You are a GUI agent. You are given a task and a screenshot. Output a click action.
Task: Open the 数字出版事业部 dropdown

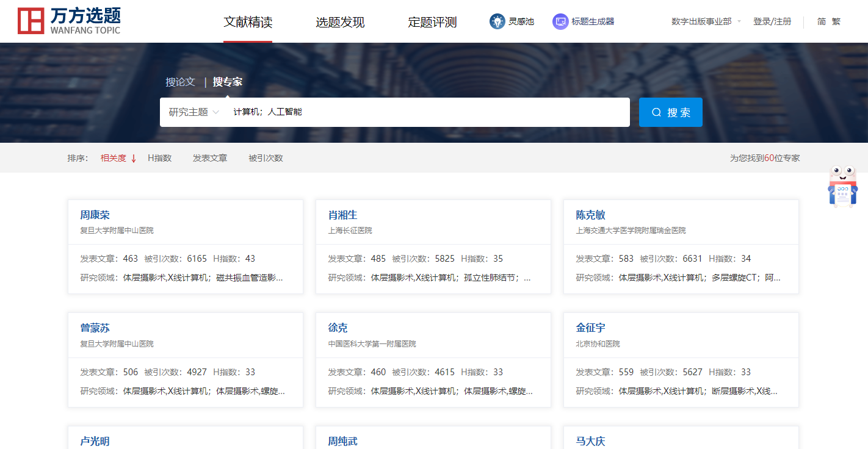(706, 21)
